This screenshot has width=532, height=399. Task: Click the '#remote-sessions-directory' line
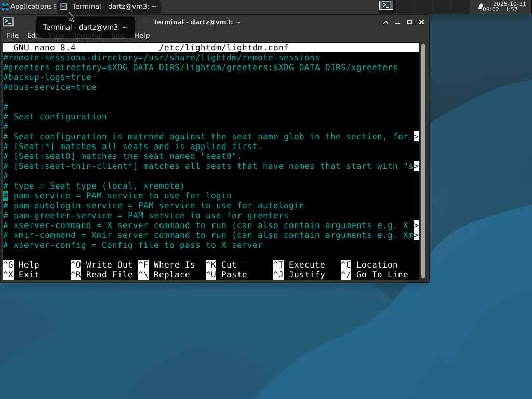(161, 57)
